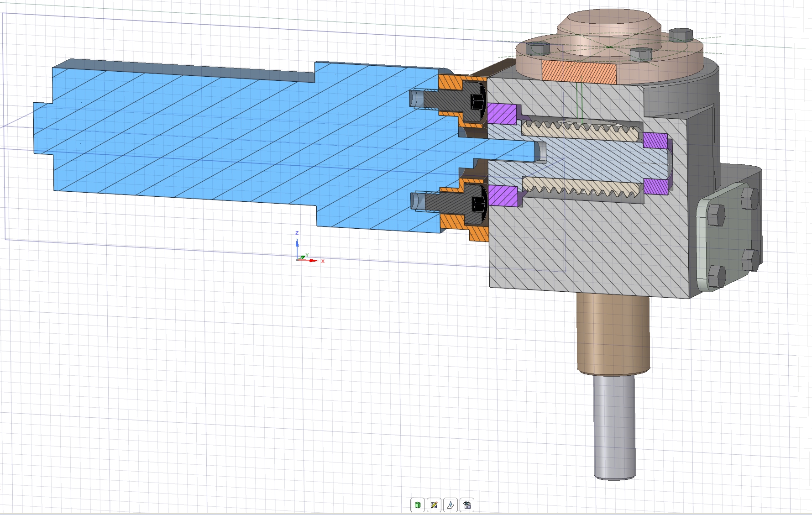The height and width of the screenshot is (515, 812).
Task: Click the blue Z axis arrow
Action: [x=297, y=243]
